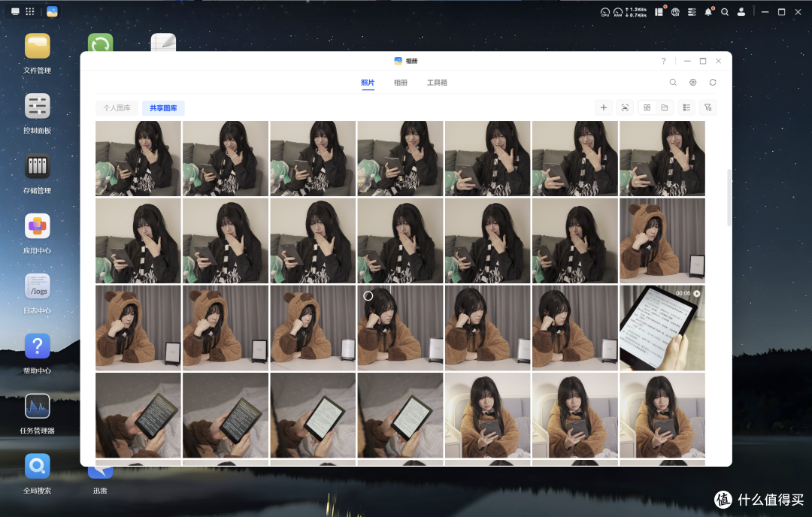Image resolution: width=812 pixels, height=517 pixels.
Task: Switch to grid thumbnail view
Action: [x=647, y=107]
